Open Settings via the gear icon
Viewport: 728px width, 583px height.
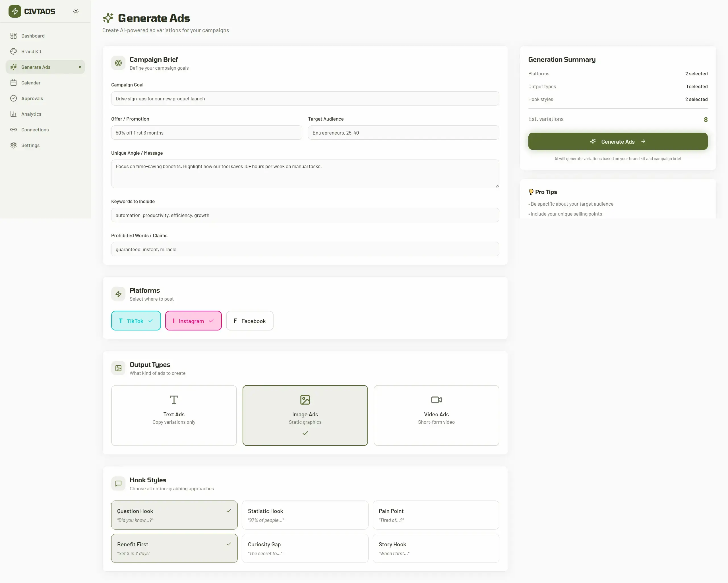(13, 145)
